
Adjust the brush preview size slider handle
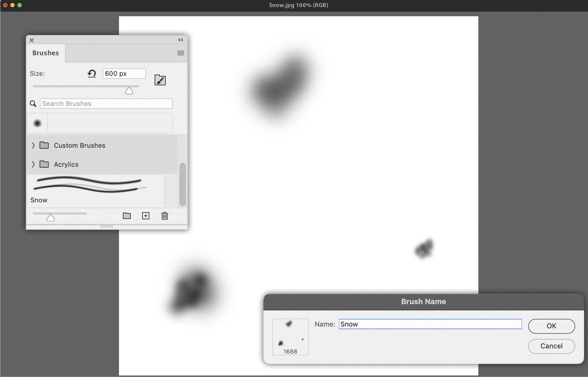[x=51, y=218]
